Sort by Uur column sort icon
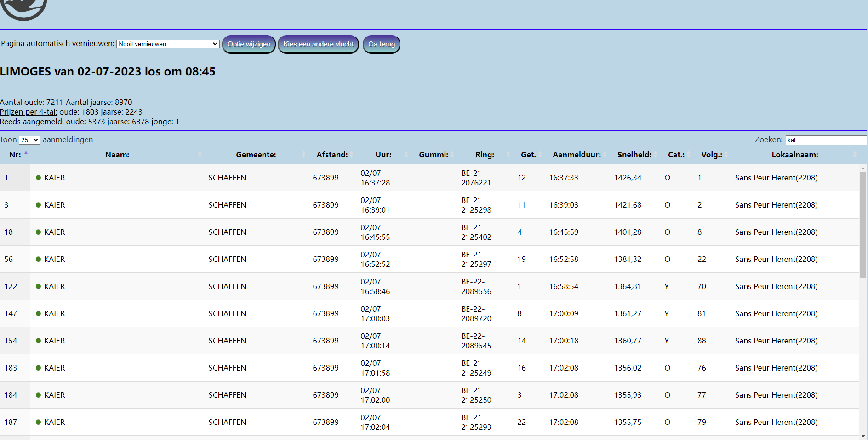Viewport: 868px width, 440px height. coord(406,155)
